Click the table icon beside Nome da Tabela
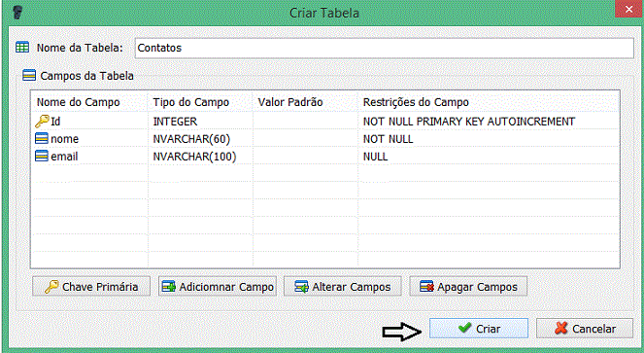 [x=22, y=48]
